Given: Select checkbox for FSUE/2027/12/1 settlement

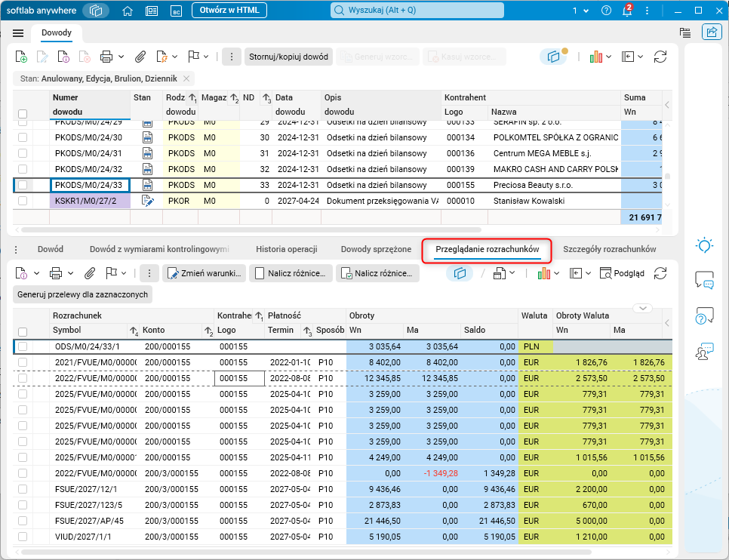Looking at the screenshot, I should coord(23,489).
